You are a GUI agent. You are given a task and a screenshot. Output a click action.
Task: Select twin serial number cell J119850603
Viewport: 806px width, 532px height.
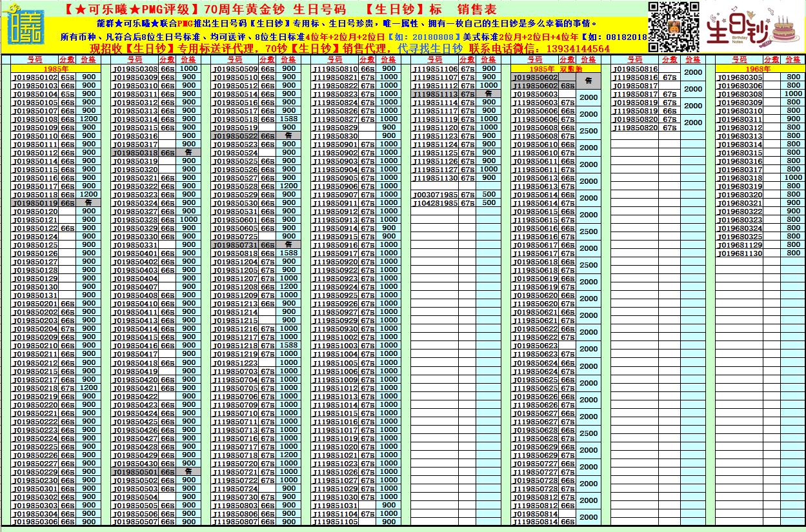tap(535, 103)
